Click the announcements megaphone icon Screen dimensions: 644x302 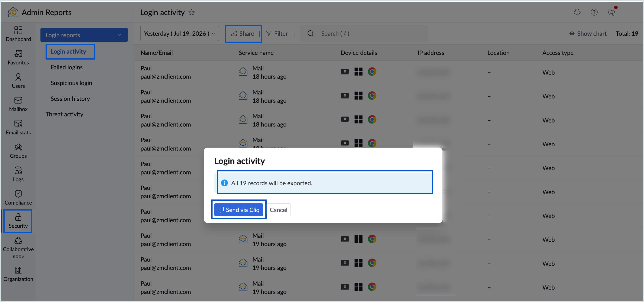[x=611, y=12]
